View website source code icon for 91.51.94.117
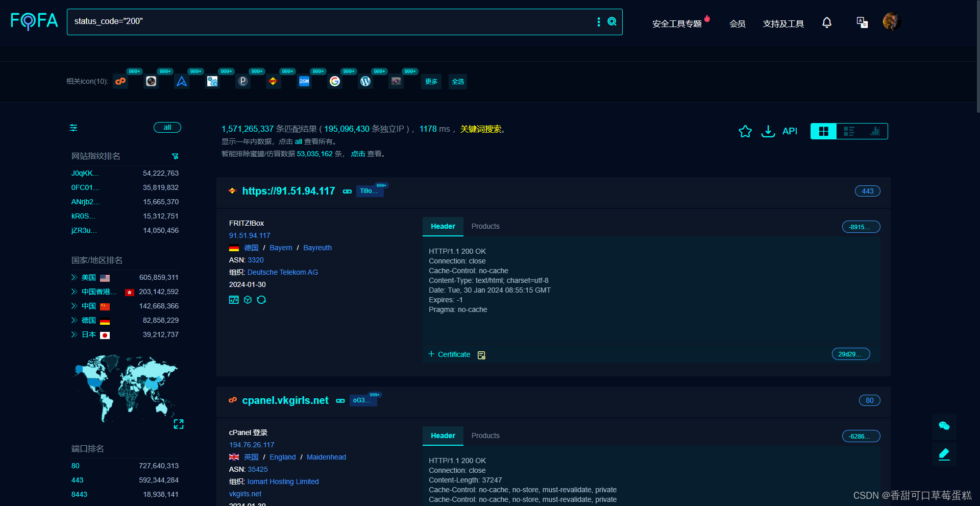Image resolution: width=980 pixels, height=506 pixels. (234, 300)
